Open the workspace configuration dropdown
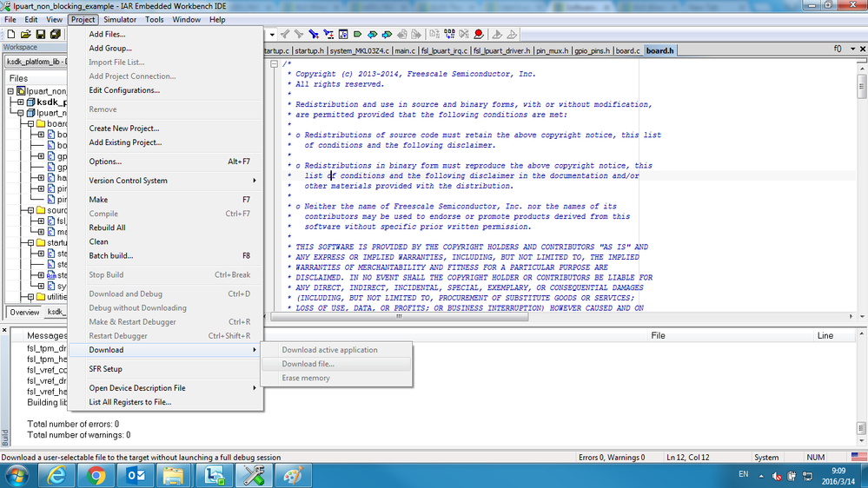Screen dimensions: 868x488 pos(36,62)
